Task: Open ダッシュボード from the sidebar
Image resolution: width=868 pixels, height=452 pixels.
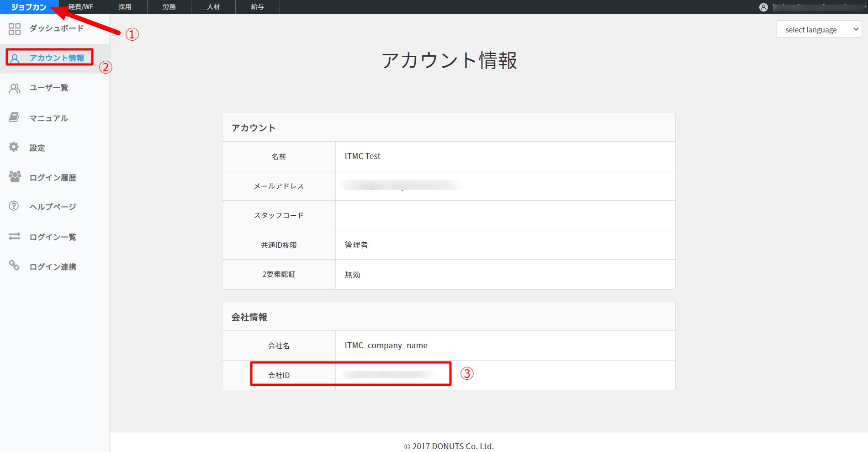Action: [57, 28]
